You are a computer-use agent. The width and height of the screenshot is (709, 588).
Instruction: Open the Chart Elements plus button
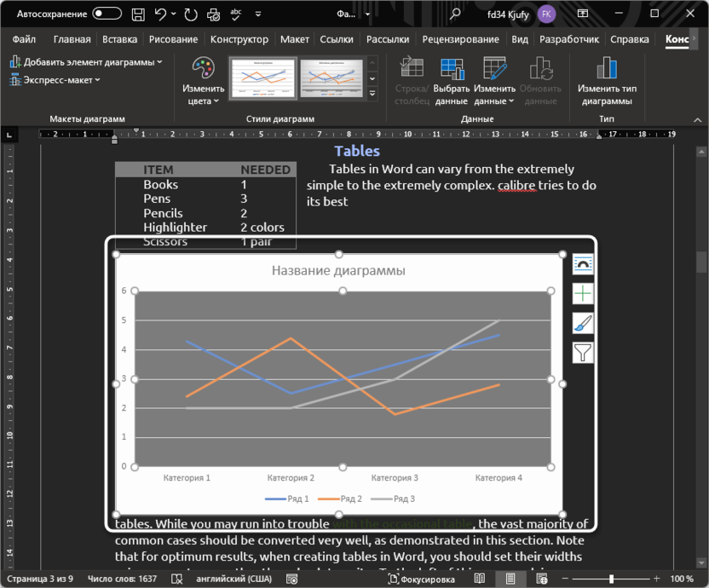(x=583, y=292)
